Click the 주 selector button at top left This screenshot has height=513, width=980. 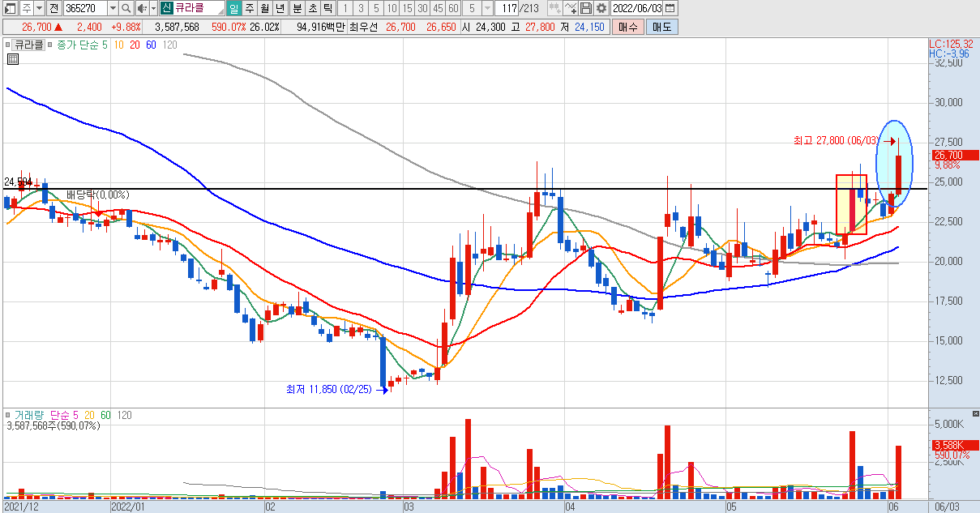pos(26,8)
